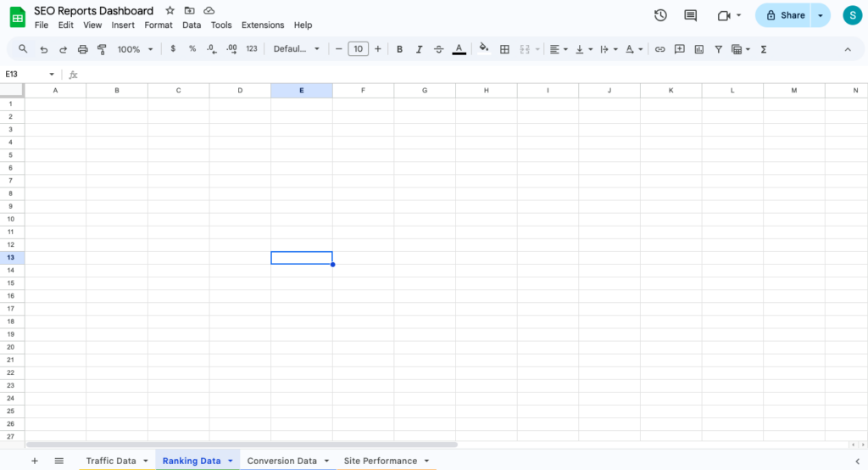Click the Search the menus magnifier icon

[23, 48]
